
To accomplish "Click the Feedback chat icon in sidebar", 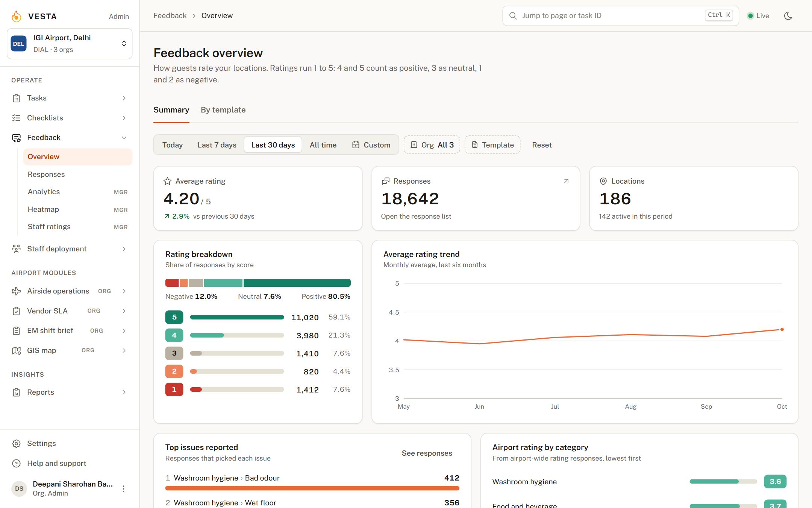I will 16,138.
